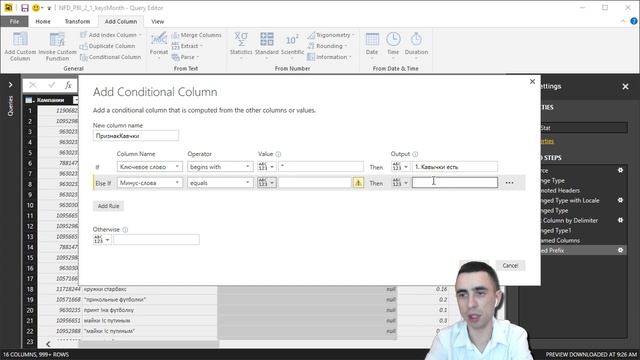Open Column Name dropdown for Else If row

click(149, 183)
